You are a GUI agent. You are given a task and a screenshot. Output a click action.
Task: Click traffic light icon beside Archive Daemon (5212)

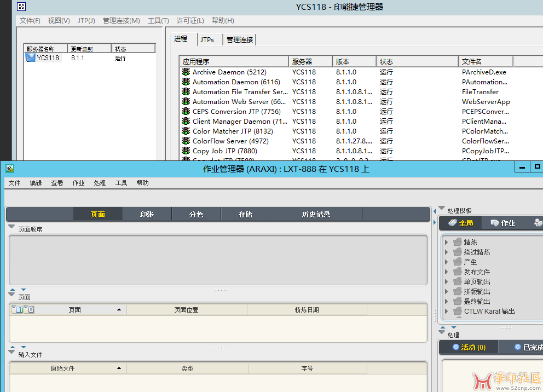[x=186, y=72]
